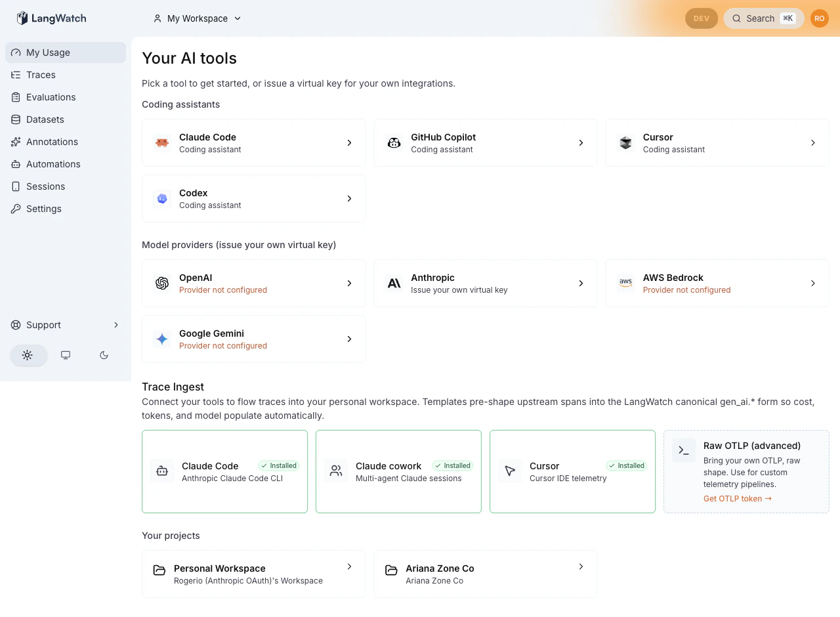
Task: Click the LangWatch logo icon
Action: pos(22,18)
